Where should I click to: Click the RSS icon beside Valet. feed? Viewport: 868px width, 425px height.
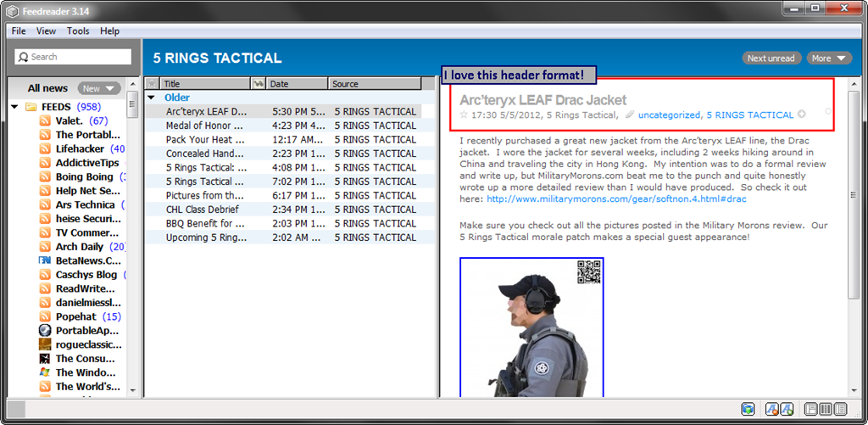coord(46,120)
